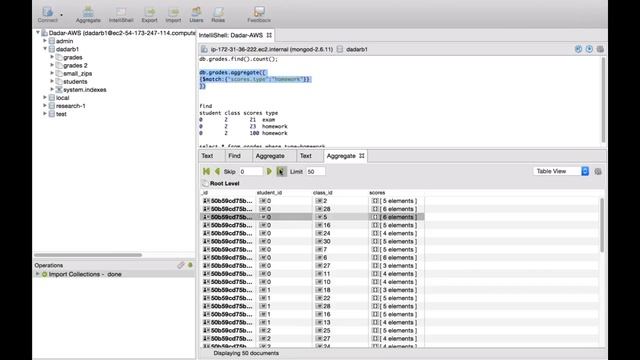The image size is (640, 360).
Task: Open result view settings gear
Action: 598,171
